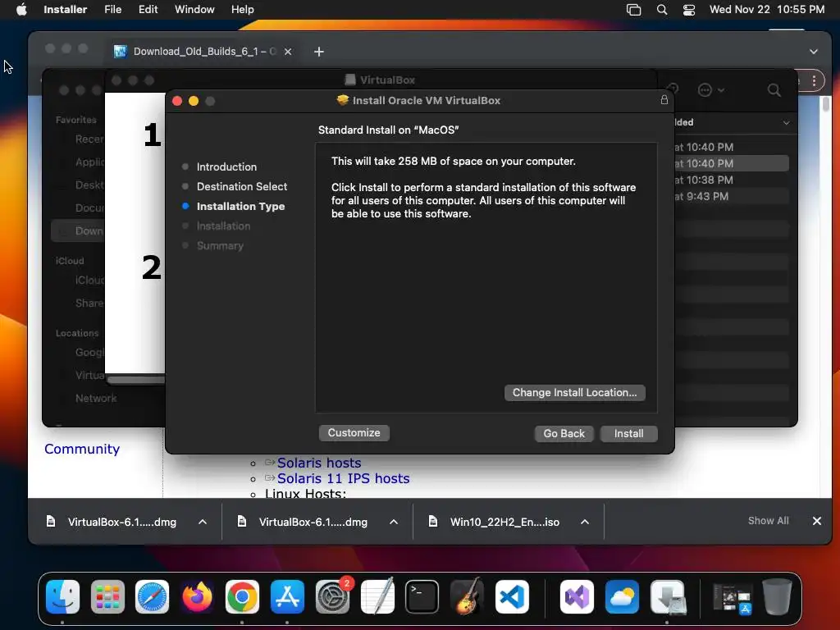Screen dimensions: 840x630
Task: Click the lock icon in installer title bar
Action: [x=664, y=100]
